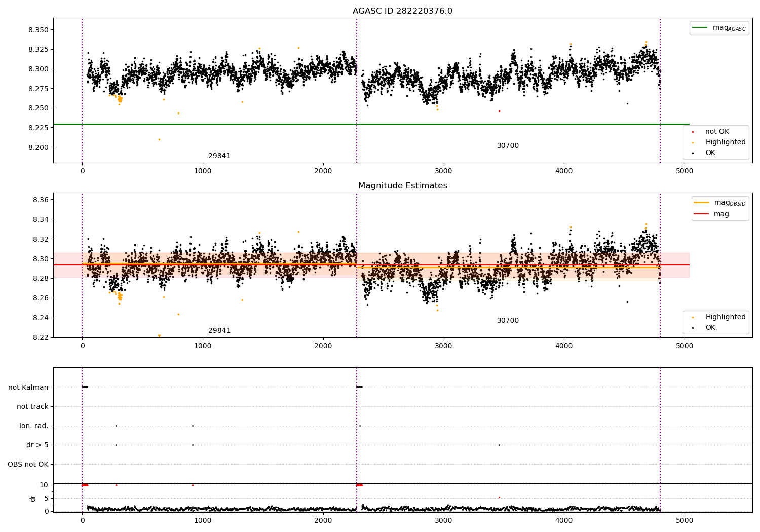Click the 8.26 y-axis tick label
The width and height of the screenshot is (760, 532).
(x=41, y=298)
